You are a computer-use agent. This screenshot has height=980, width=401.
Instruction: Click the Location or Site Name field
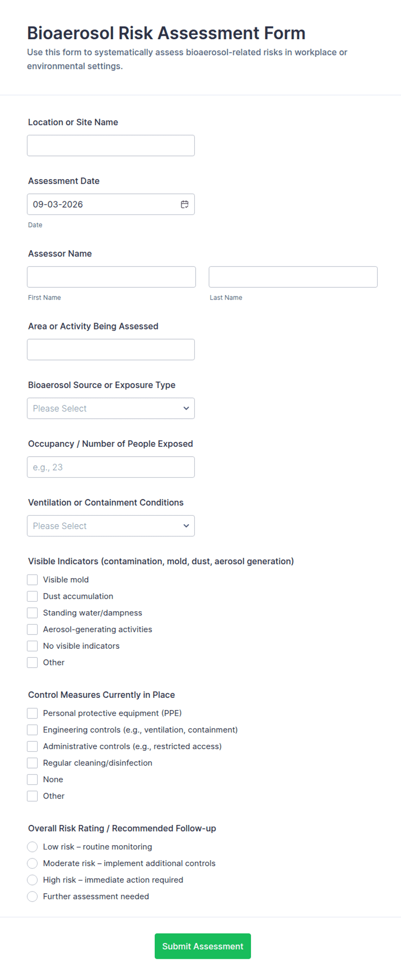(x=111, y=146)
